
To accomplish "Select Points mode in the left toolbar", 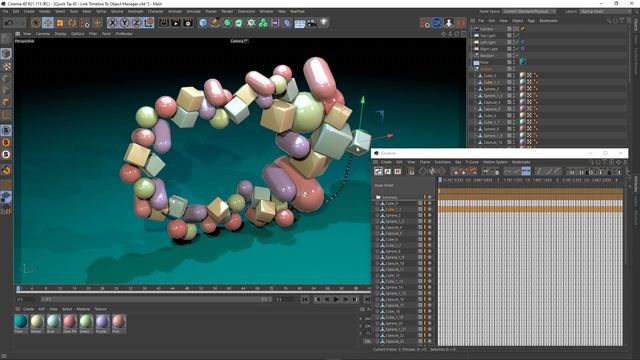I will (6, 78).
